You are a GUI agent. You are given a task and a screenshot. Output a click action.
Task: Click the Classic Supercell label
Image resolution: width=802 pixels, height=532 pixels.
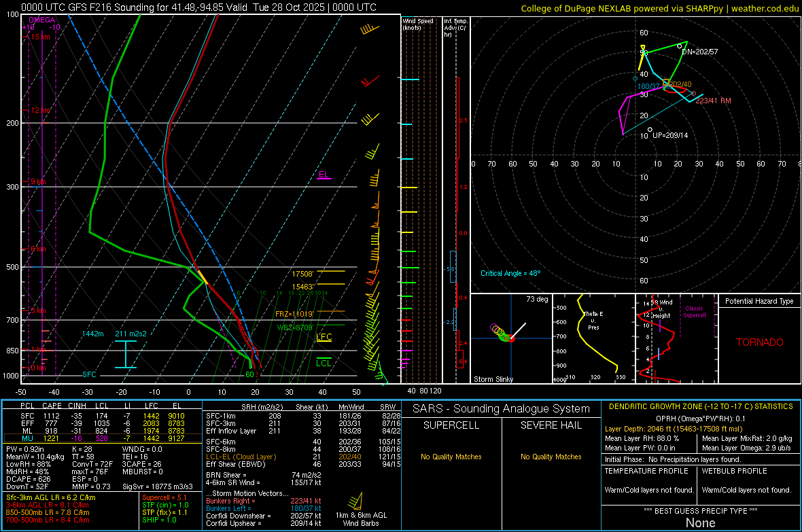(x=695, y=312)
